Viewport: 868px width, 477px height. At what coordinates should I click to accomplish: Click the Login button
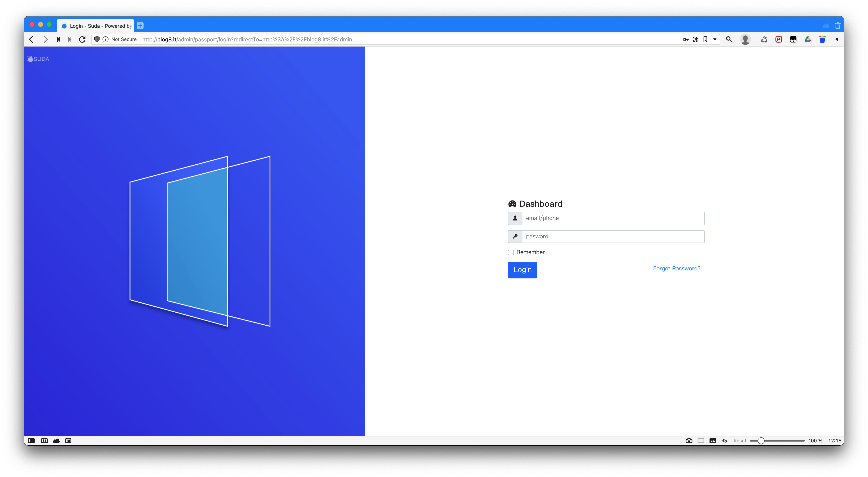click(x=522, y=270)
